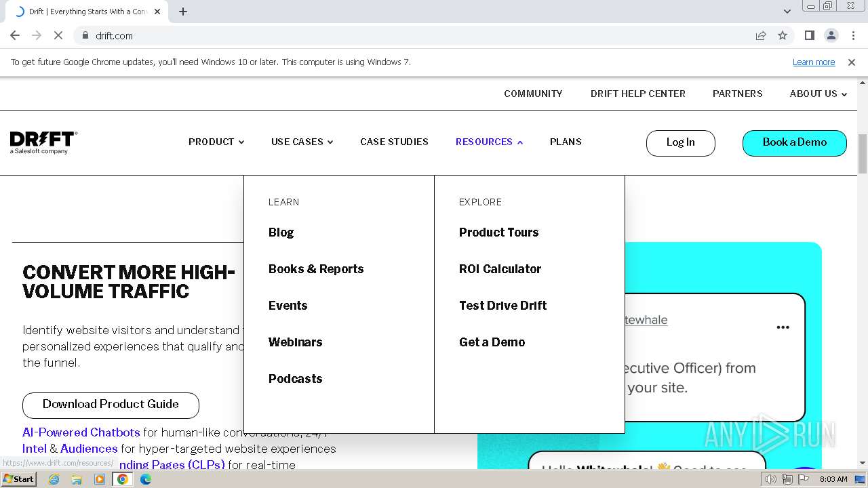Stop loading the page

(x=58, y=35)
